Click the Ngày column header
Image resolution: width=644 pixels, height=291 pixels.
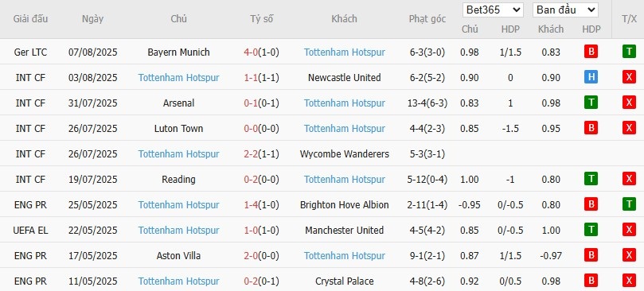click(93, 19)
